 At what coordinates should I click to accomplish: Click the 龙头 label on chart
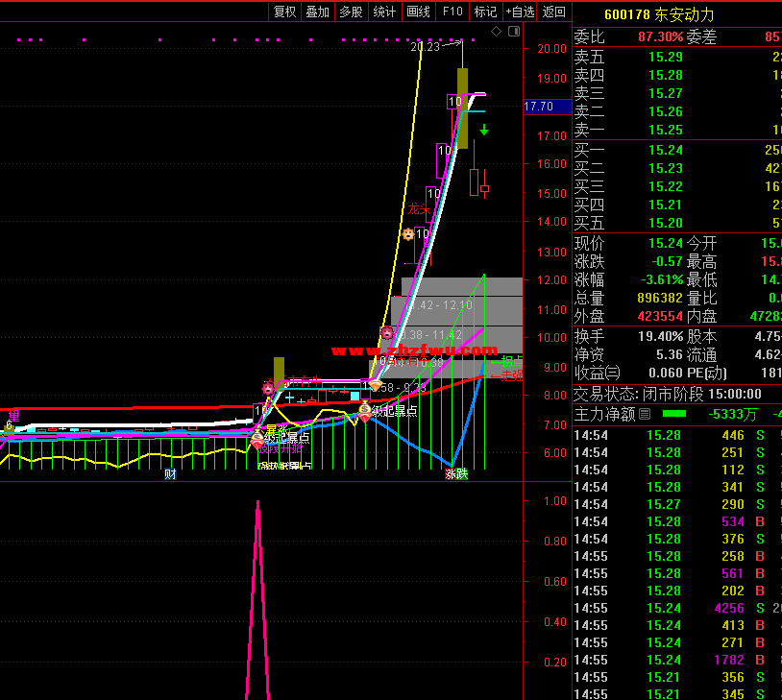(419, 209)
